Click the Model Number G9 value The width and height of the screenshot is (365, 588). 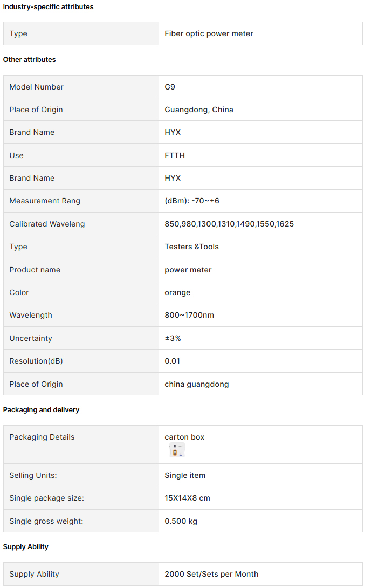point(170,87)
